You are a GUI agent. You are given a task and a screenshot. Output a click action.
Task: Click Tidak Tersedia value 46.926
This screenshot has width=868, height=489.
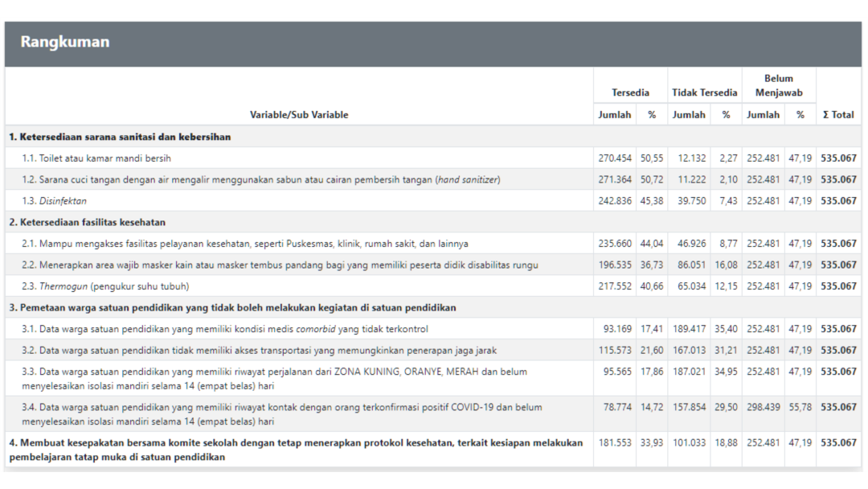coord(691,244)
